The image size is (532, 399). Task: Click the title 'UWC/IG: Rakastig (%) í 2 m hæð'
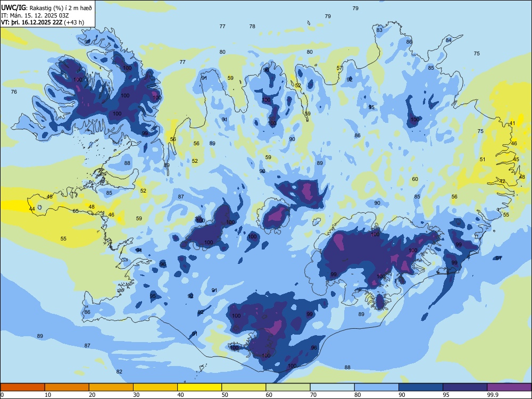46,7
